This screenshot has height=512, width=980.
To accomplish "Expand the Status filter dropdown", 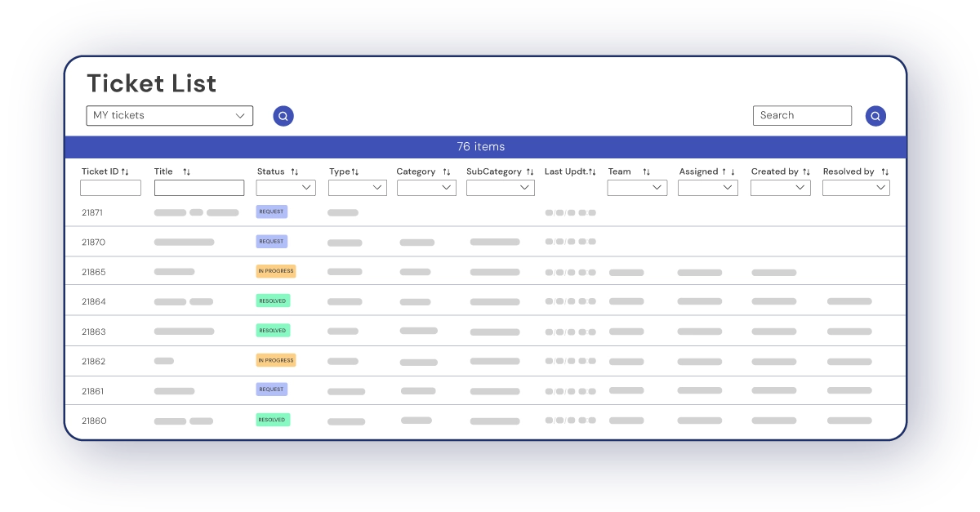I will coord(286,188).
